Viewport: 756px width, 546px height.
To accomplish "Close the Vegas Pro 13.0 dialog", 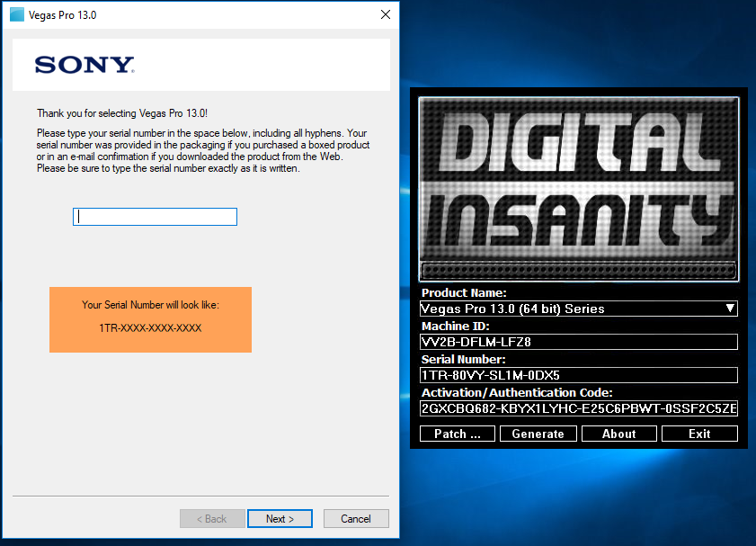I will coord(386,14).
